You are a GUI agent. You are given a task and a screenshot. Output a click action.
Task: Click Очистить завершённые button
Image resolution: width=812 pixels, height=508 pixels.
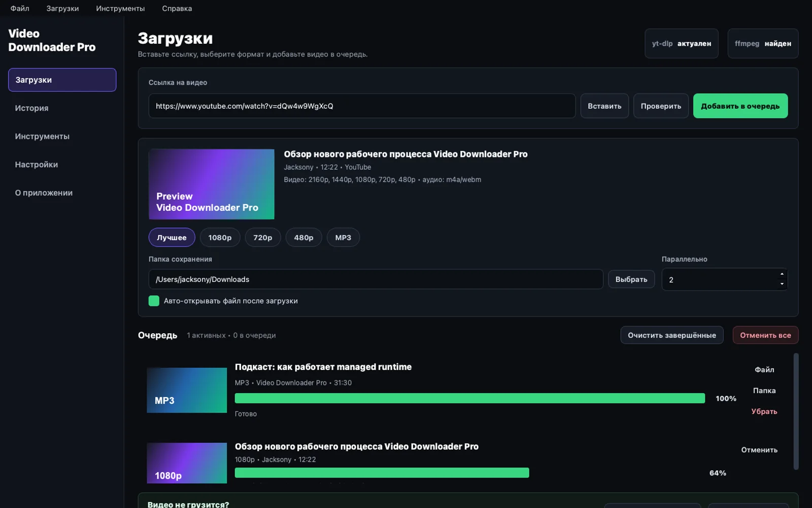tap(672, 335)
